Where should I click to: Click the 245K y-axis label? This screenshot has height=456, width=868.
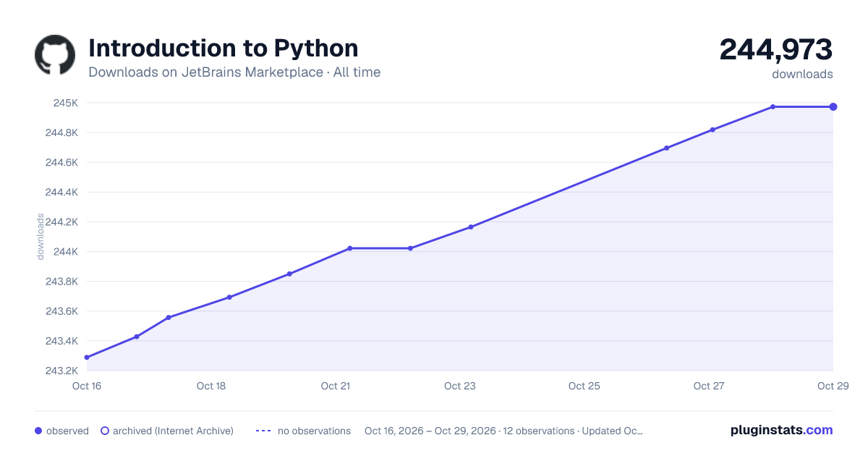[66, 103]
